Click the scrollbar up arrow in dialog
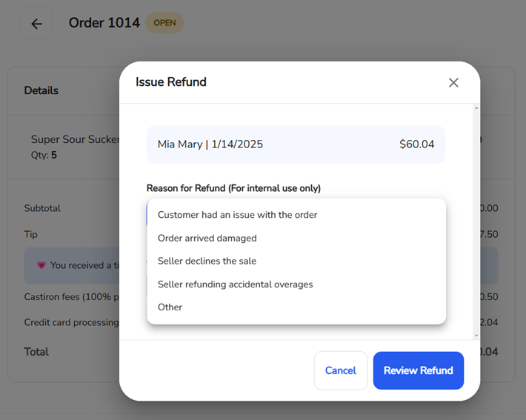The width and height of the screenshot is (526, 420). pyautogui.click(x=476, y=108)
